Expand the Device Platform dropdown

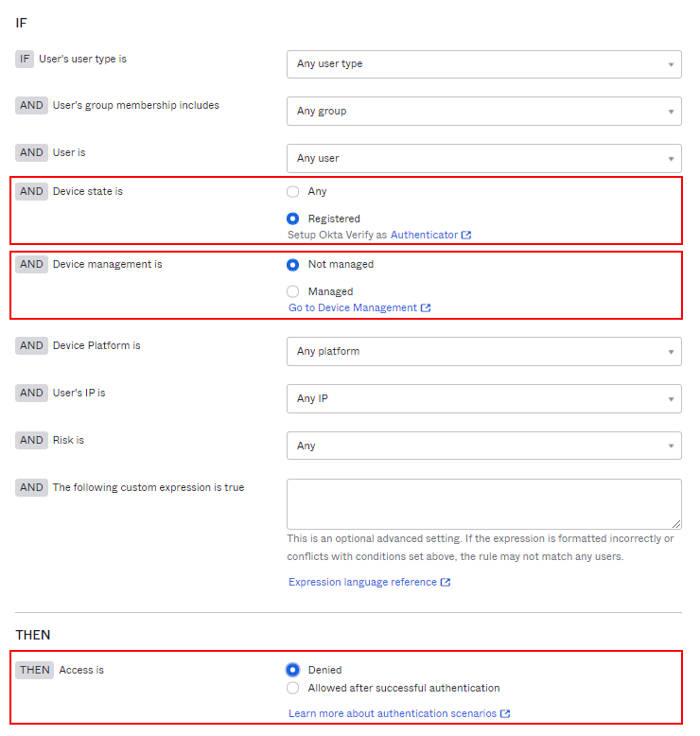pyautogui.click(x=483, y=352)
